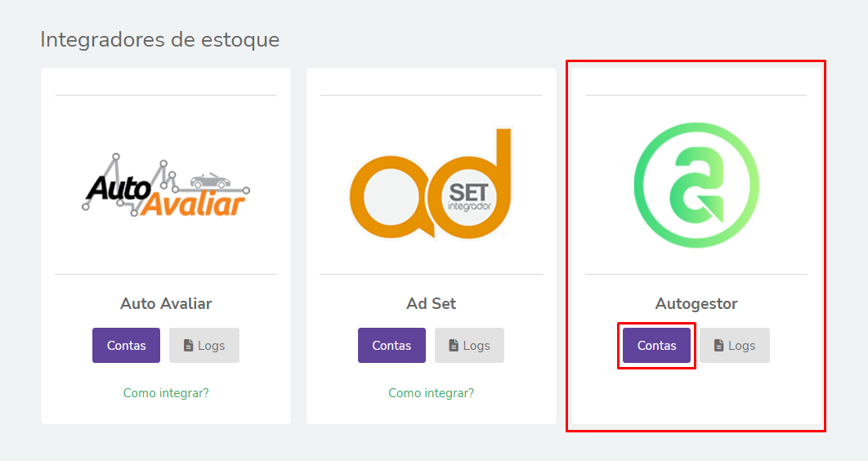Open Contas for Ad Set
This screenshot has width=868, height=461.
click(391, 345)
